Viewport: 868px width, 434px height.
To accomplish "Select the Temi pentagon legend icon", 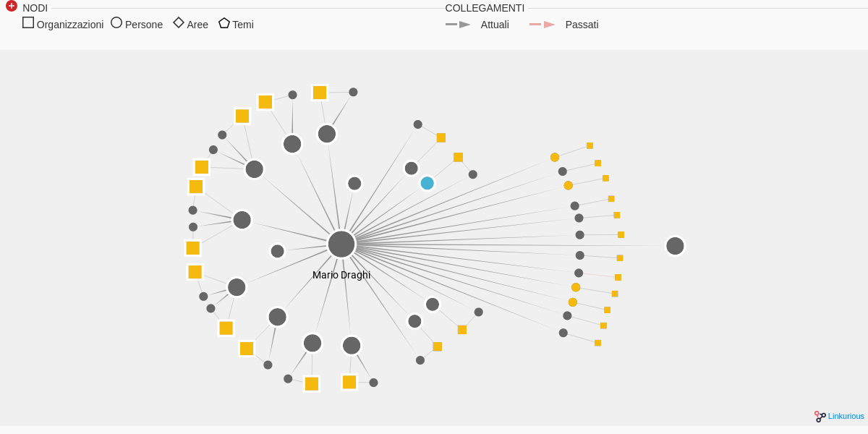I will [x=224, y=22].
